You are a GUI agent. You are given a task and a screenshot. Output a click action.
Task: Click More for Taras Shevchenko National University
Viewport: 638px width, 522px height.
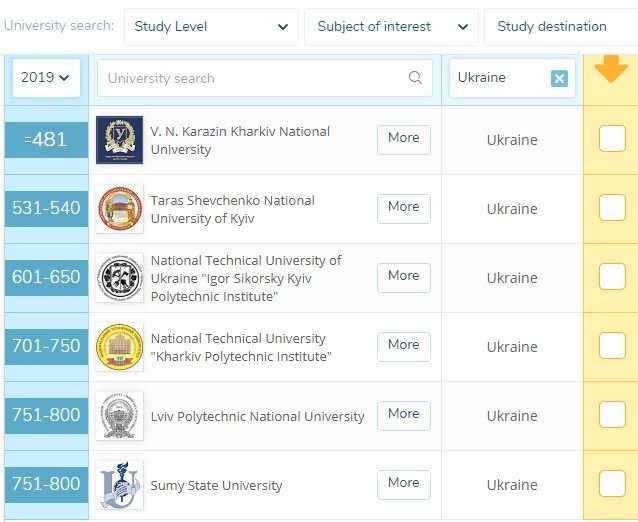tap(404, 209)
